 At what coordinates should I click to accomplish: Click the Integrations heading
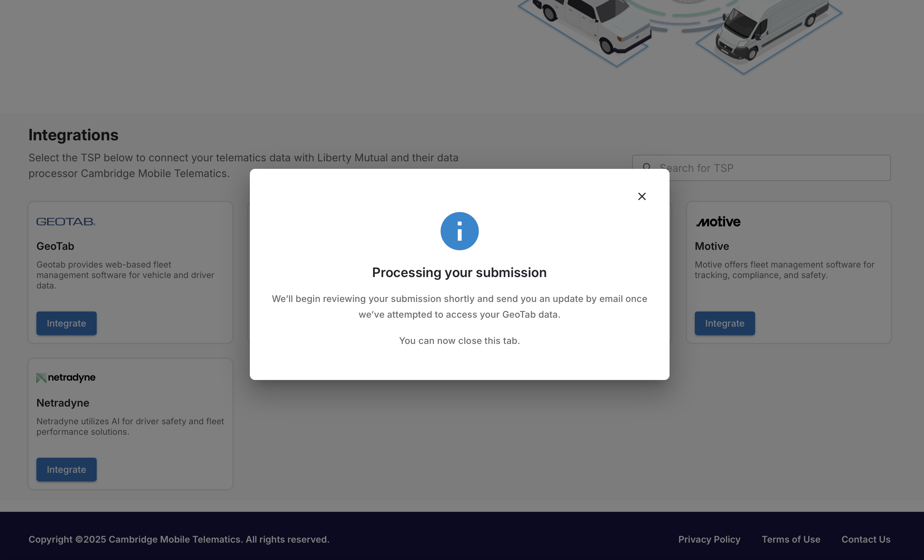coord(73,135)
